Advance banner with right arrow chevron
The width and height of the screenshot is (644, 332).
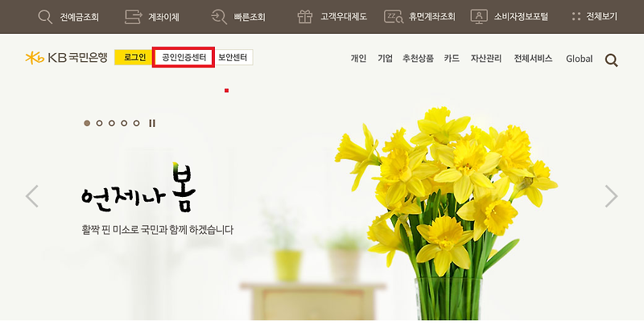point(611,196)
